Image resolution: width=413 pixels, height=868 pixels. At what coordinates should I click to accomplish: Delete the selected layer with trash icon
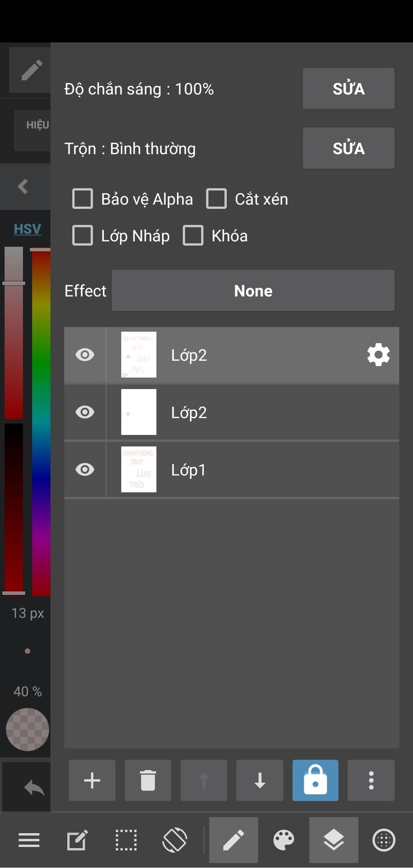click(148, 780)
